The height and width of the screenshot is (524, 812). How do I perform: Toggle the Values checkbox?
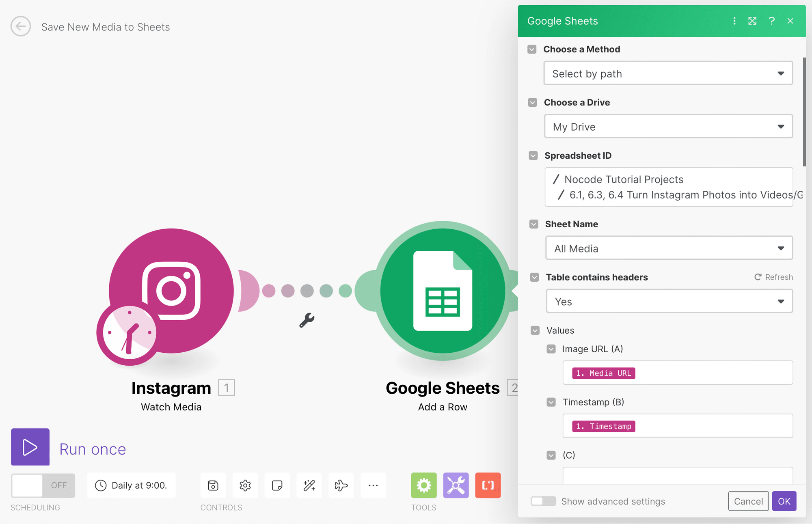click(x=535, y=331)
